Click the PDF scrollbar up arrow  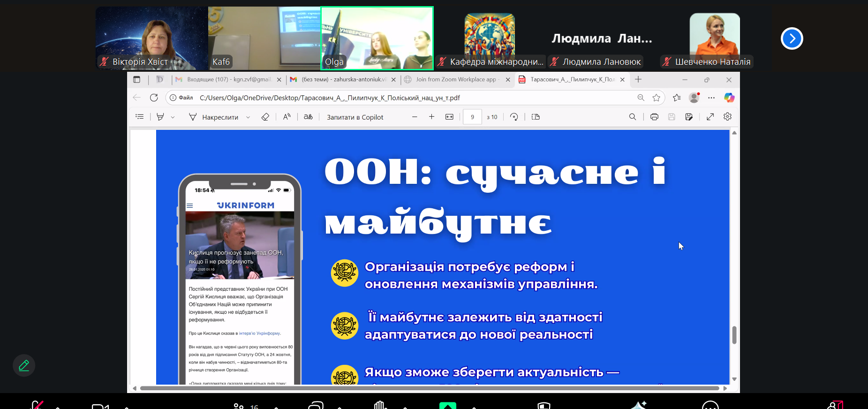pyautogui.click(x=734, y=133)
